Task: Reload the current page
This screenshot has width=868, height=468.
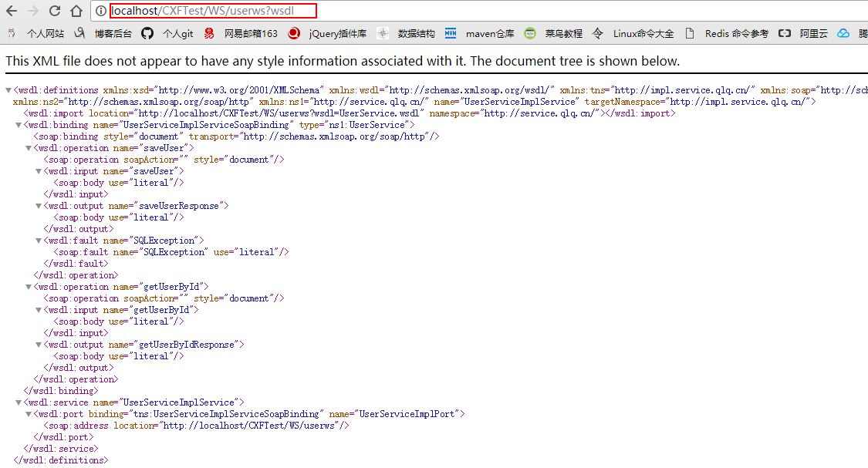Action: [x=54, y=11]
